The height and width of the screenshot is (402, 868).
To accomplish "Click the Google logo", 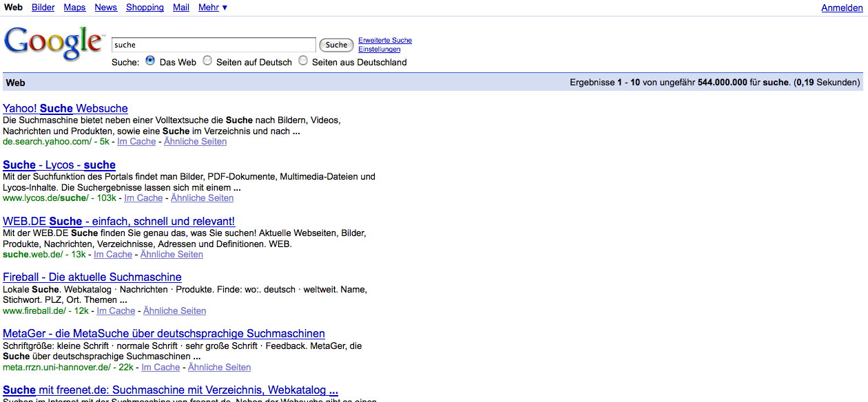I will coord(54,43).
